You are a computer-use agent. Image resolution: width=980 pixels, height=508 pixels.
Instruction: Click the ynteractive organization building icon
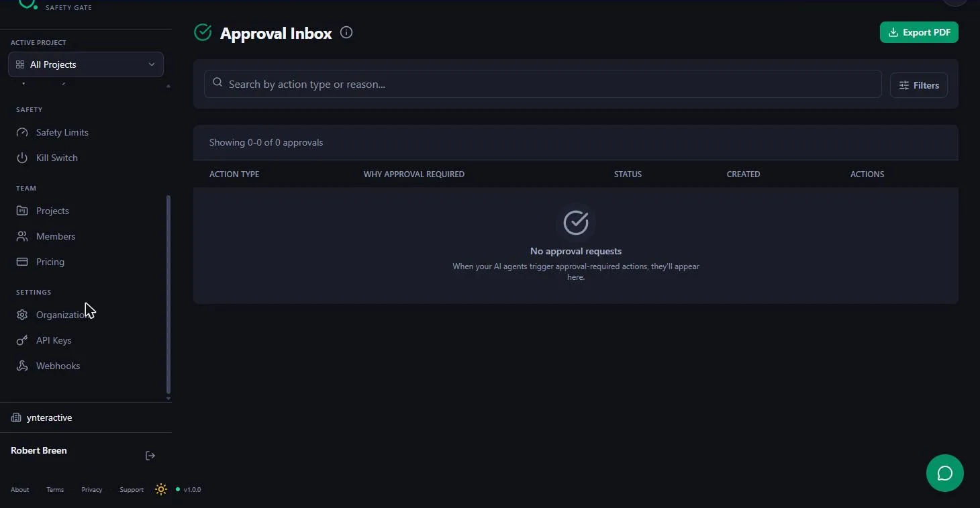tap(16, 417)
